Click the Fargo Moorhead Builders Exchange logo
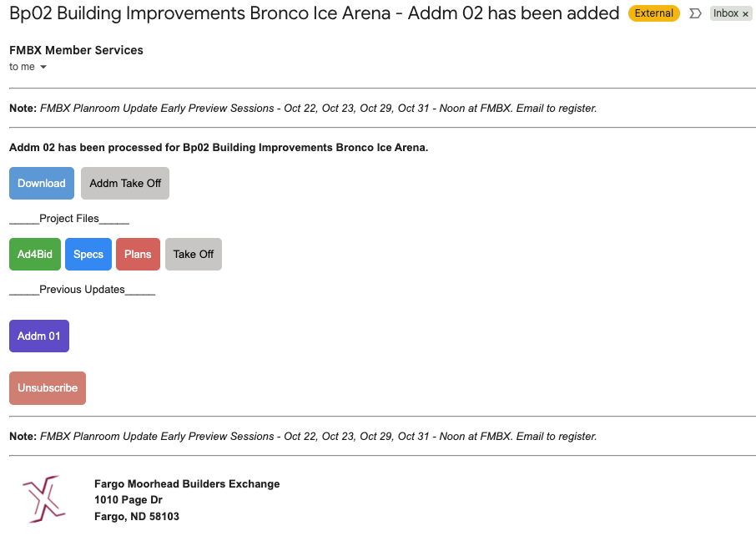Viewport: 756px width, 536px height. click(44, 500)
